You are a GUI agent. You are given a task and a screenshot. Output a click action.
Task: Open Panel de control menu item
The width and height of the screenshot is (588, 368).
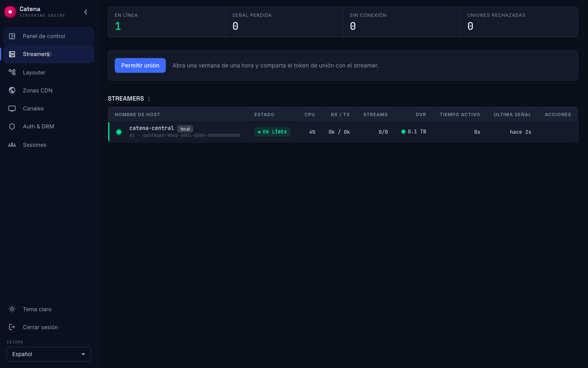[49, 36]
